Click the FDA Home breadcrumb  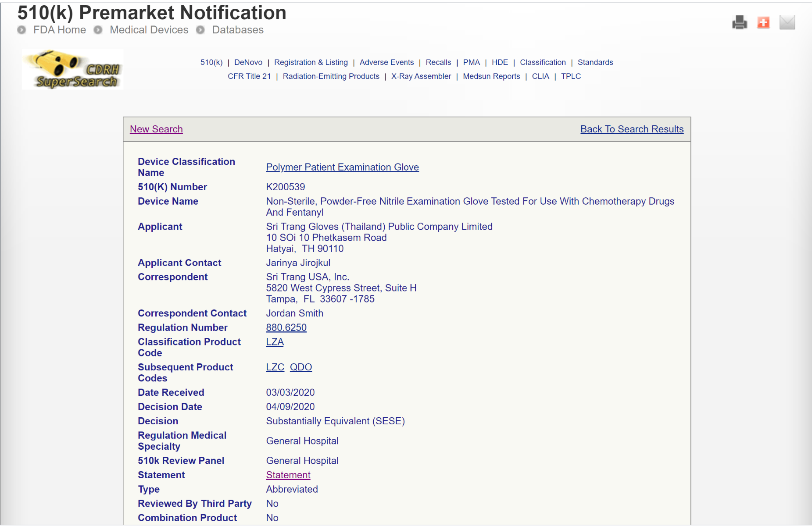pyautogui.click(x=60, y=30)
